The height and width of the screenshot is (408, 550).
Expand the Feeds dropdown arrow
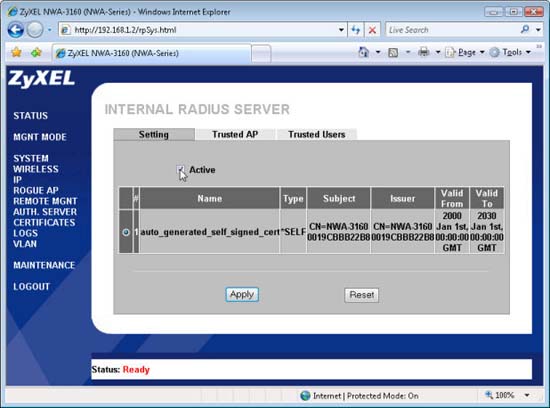click(x=408, y=52)
